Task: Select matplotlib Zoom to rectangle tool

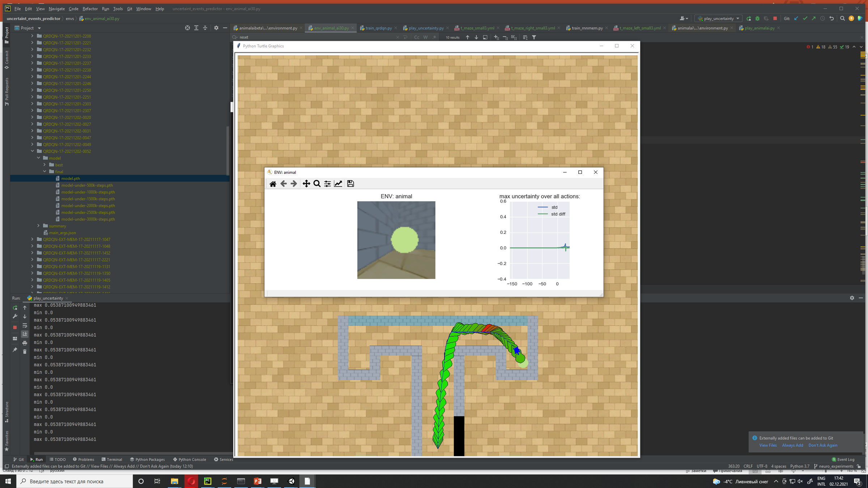Action: 317,184
